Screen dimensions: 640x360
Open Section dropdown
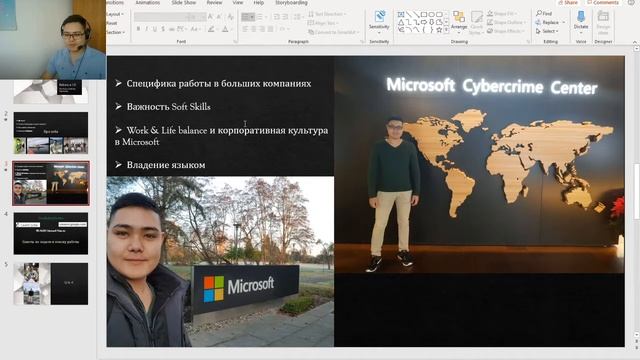click(116, 32)
